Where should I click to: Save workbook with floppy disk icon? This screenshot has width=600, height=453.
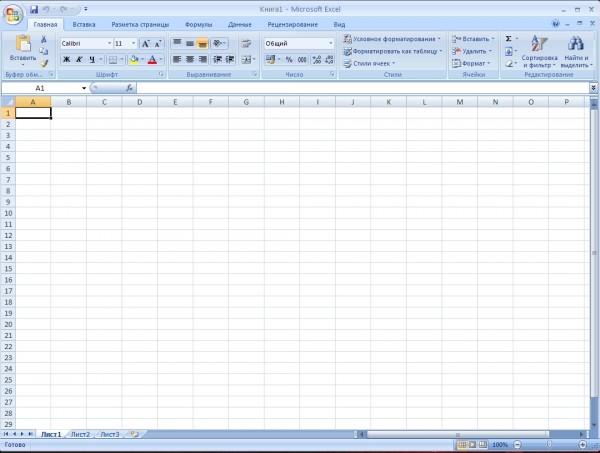(x=34, y=10)
